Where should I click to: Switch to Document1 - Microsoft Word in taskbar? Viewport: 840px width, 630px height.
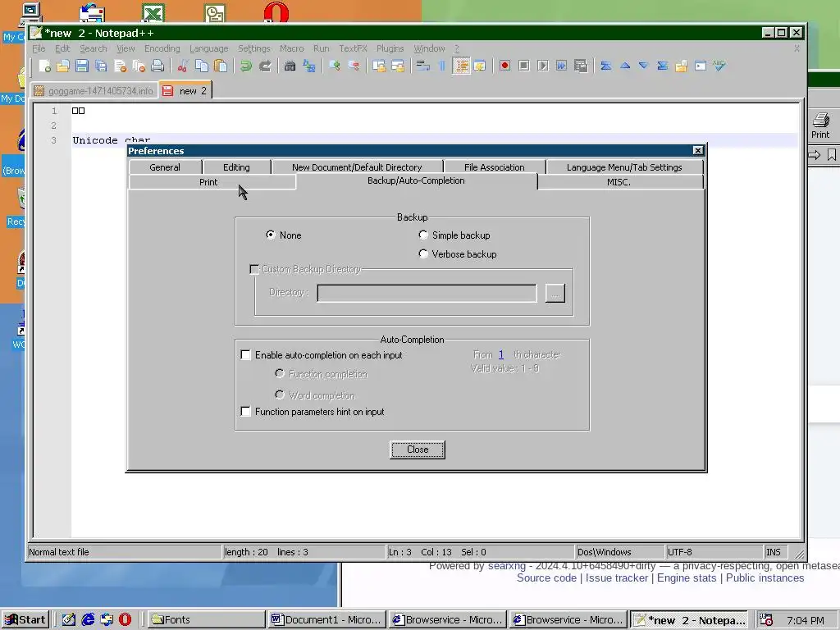click(326, 620)
